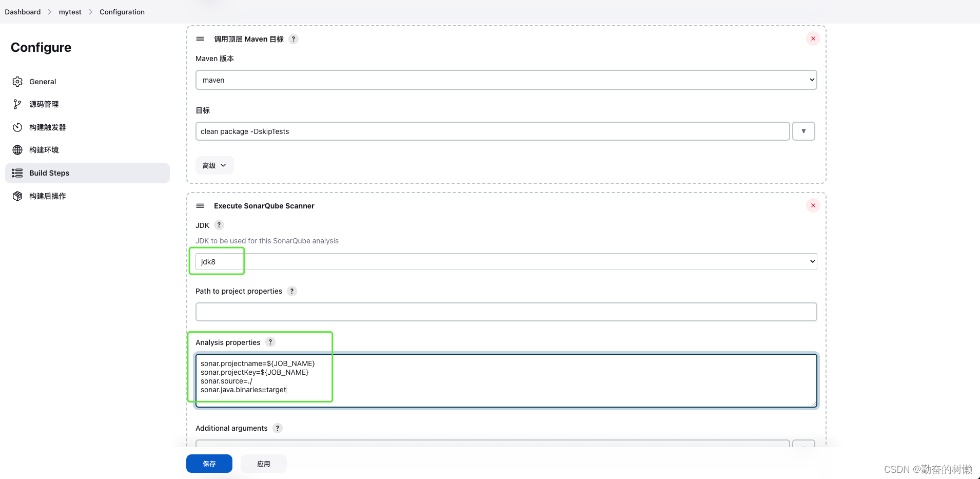
Task: Click the Path to project properties field
Action: [x=506, y=312]
